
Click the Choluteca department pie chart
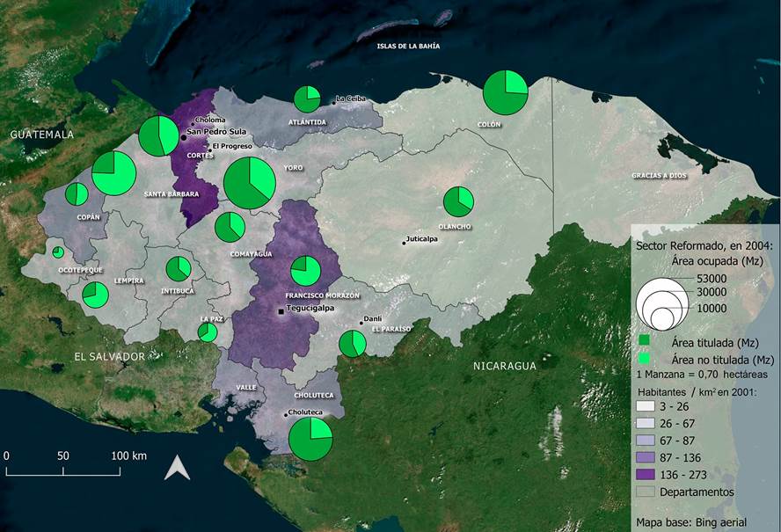[x=310, y=438]
